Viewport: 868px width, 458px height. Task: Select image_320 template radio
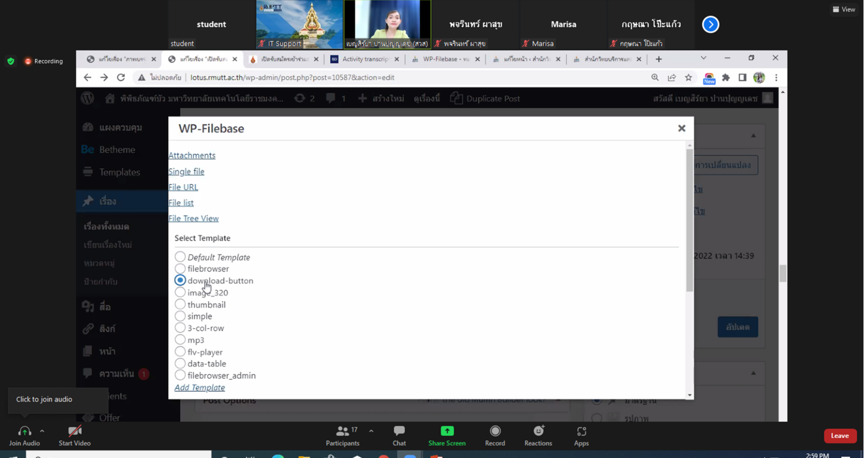pos(180,292)
